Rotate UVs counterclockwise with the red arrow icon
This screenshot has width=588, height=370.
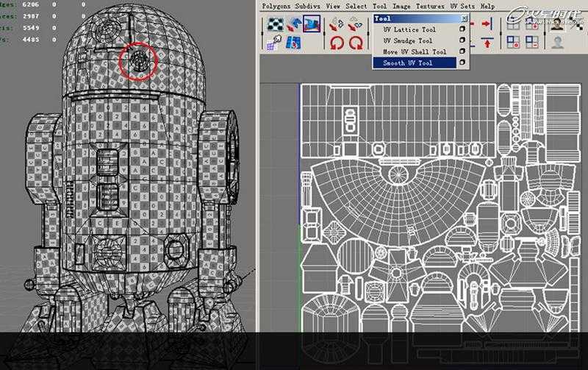tap(337, 43)
